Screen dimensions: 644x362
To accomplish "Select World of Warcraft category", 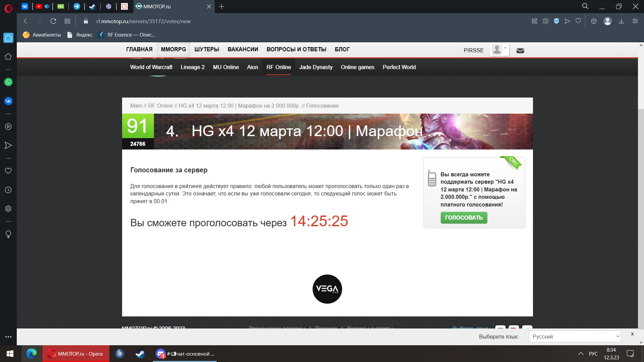I will [x=151, y=67].
